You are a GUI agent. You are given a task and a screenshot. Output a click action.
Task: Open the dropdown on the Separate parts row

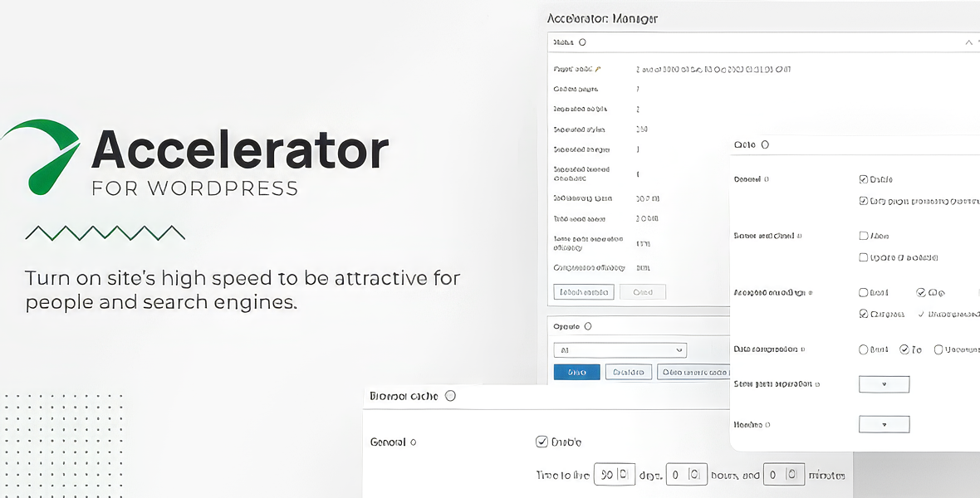pyautogui.click(x=884, y=384)
